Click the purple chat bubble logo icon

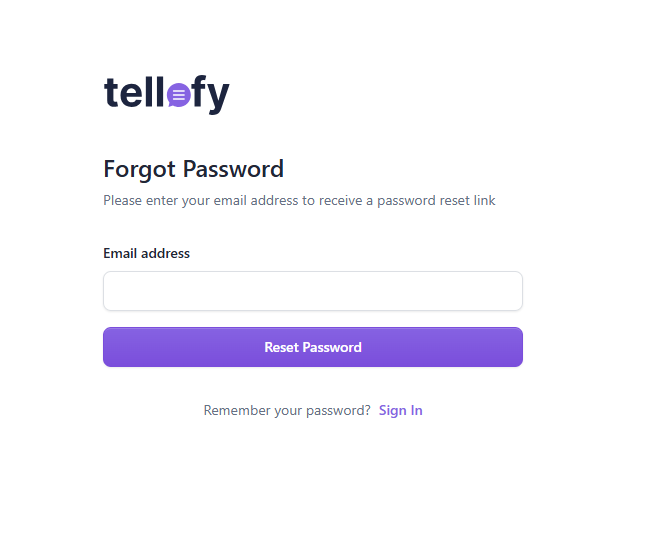click(x=179, y=95)
